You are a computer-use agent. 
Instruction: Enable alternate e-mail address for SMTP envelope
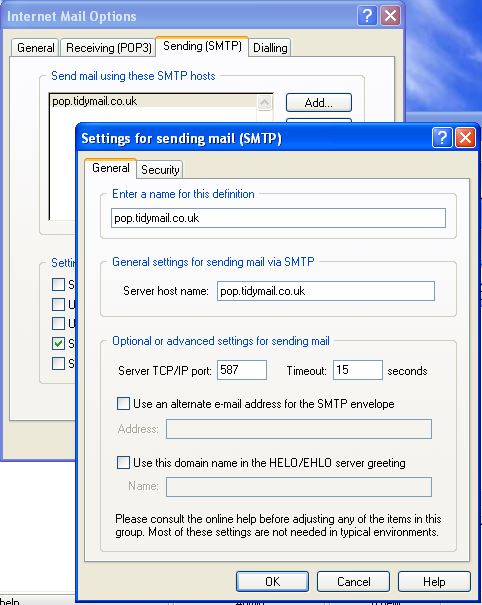123,404
